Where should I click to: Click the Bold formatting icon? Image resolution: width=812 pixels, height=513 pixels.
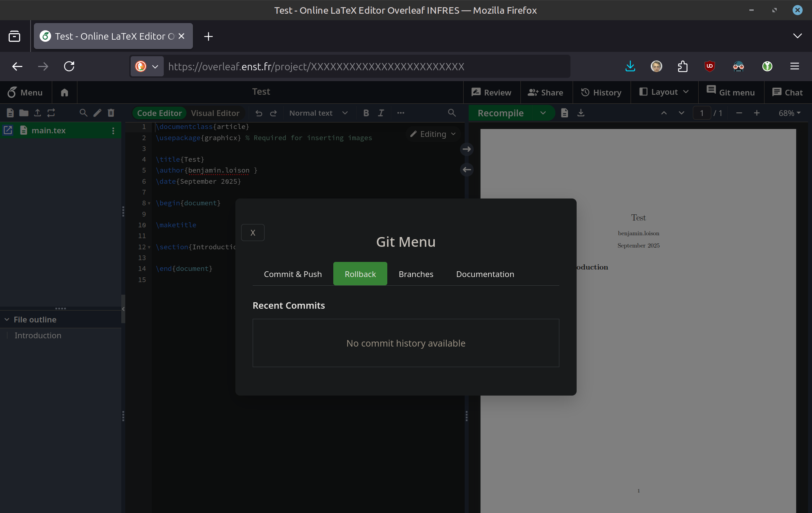(366, 113)
